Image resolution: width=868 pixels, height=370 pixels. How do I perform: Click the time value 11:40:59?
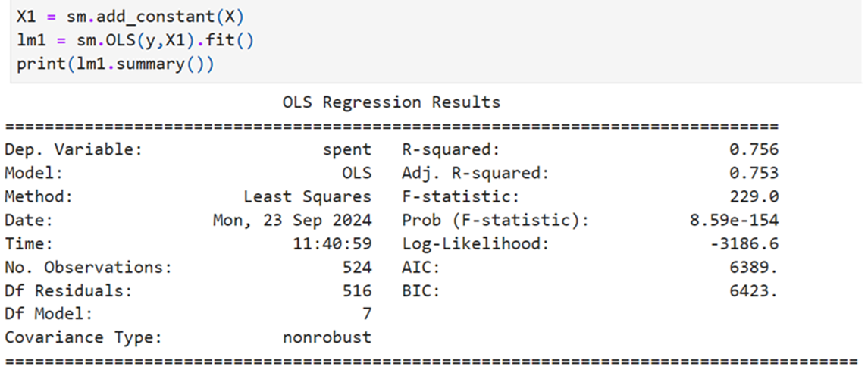[331, 243]
